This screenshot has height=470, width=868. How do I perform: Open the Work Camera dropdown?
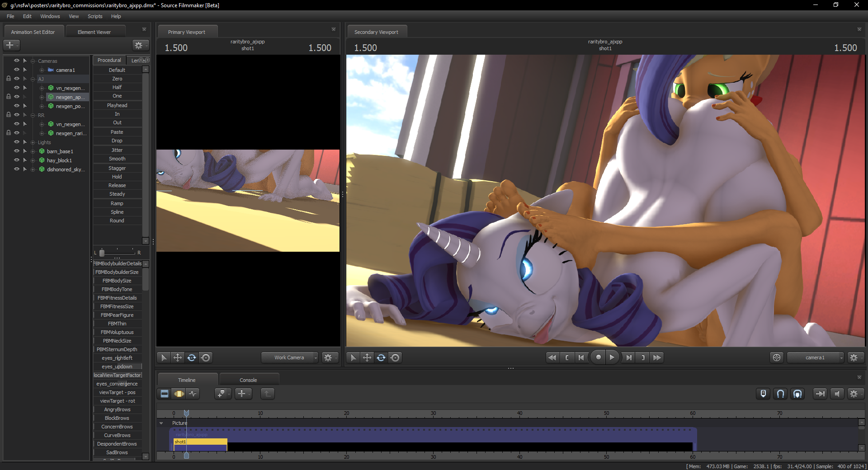(x=290, y=357)
